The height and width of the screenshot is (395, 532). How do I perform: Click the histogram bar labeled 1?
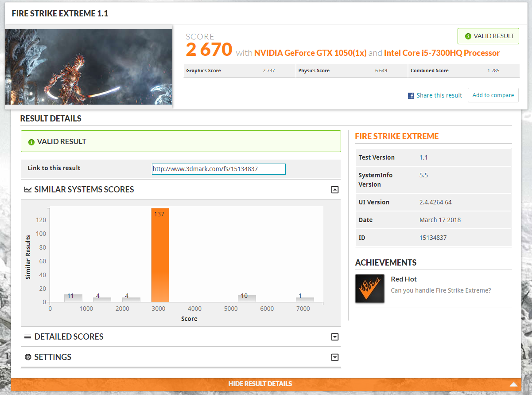tap(305, 300)
